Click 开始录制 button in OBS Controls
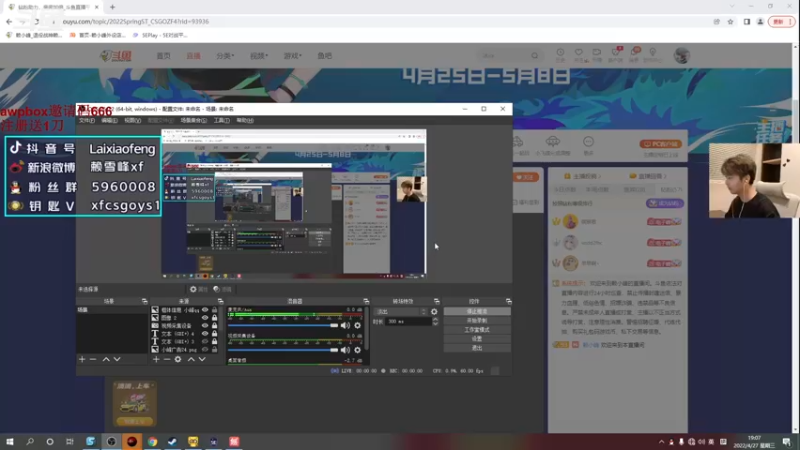The image size is (800, 450). pyautogui.click(x=477, y=320)
